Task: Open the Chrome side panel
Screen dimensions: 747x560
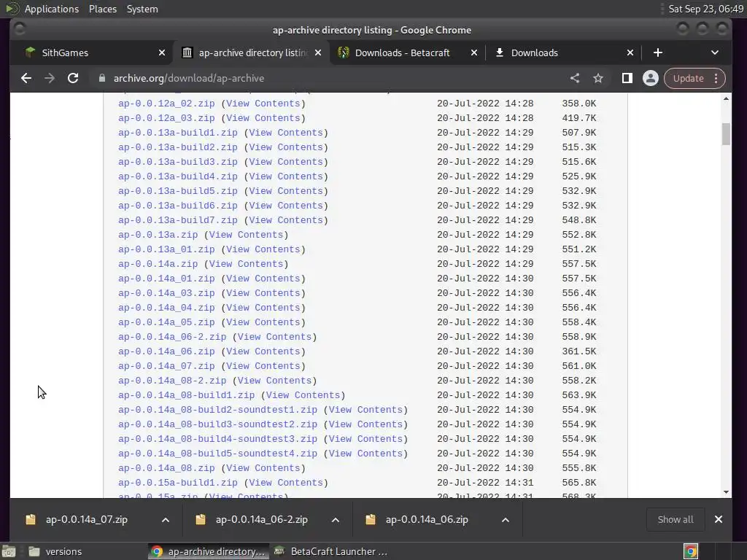Action: point(627,78)
